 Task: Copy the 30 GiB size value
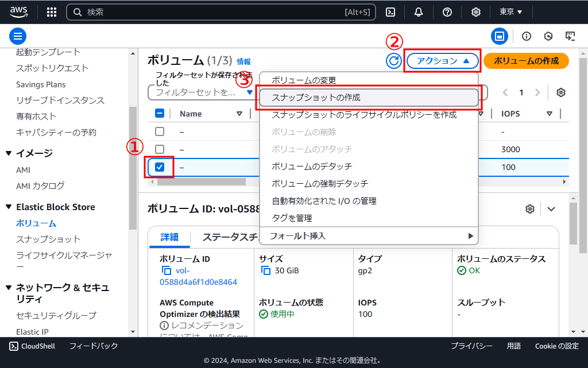tap(265, 270)
